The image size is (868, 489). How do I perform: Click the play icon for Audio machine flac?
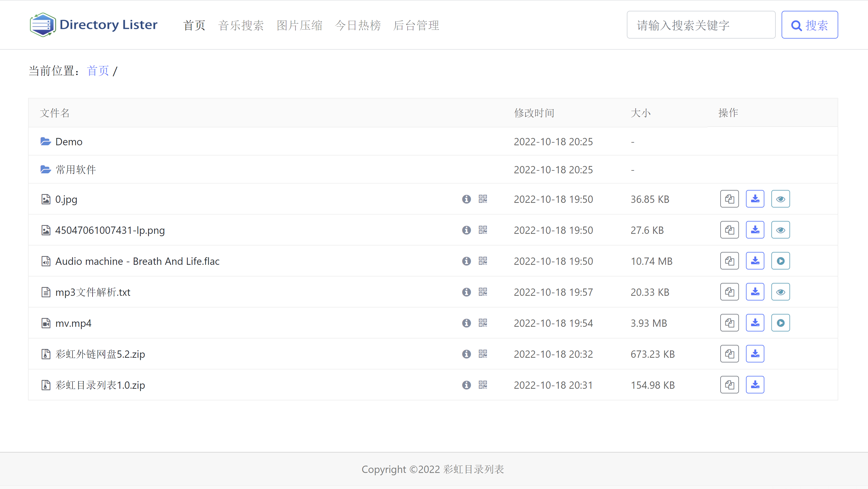(x=780, y=261)
